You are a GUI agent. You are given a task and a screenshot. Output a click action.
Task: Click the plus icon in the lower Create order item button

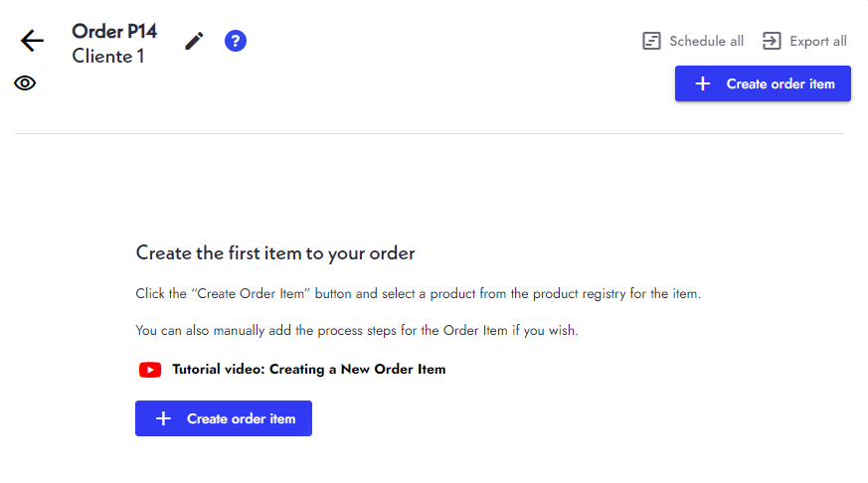pyautogui.click(x=163, y=418)
